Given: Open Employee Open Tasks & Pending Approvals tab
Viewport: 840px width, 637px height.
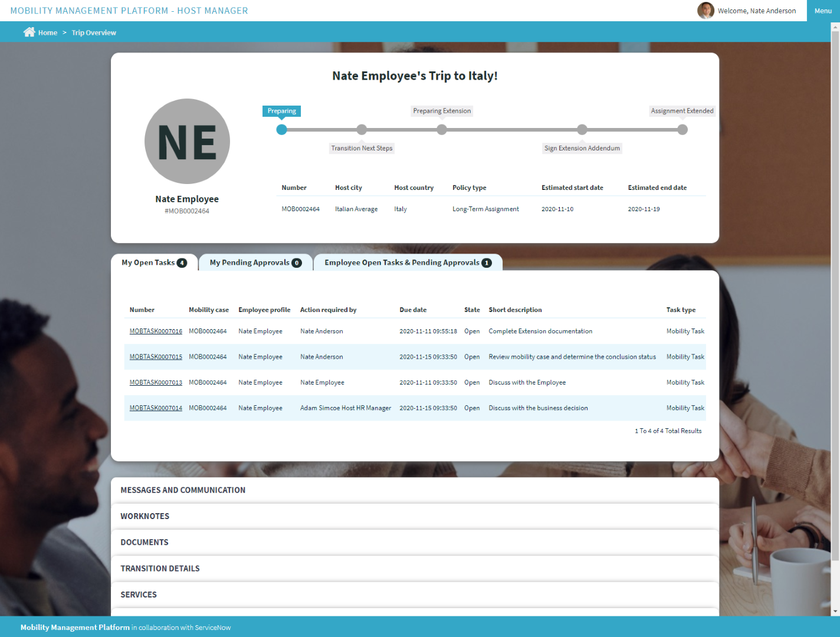Looking at the screenshot, I should point(408,262).
